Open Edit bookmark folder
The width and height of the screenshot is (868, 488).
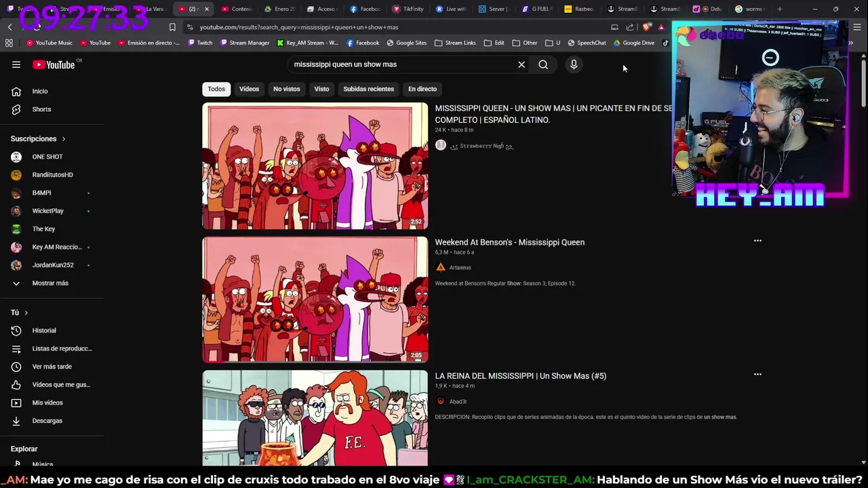(x=494, y=43)
